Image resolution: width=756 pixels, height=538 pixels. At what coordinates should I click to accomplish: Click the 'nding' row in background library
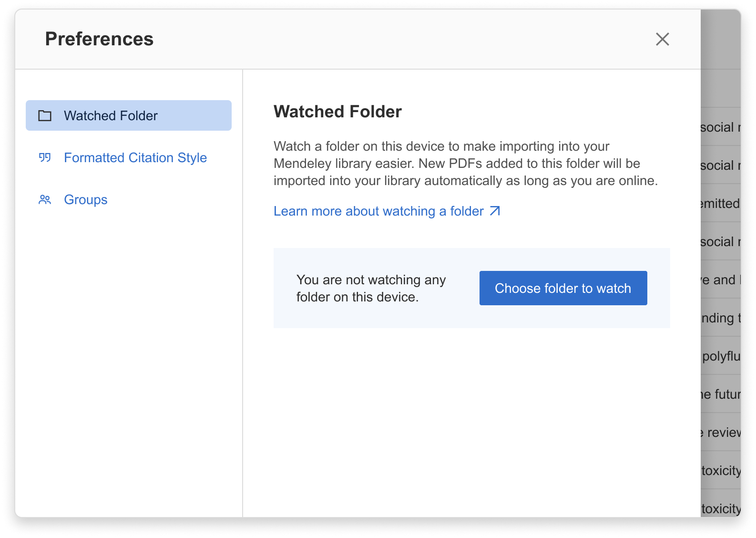pyautogui.click(x=720, y=318)
